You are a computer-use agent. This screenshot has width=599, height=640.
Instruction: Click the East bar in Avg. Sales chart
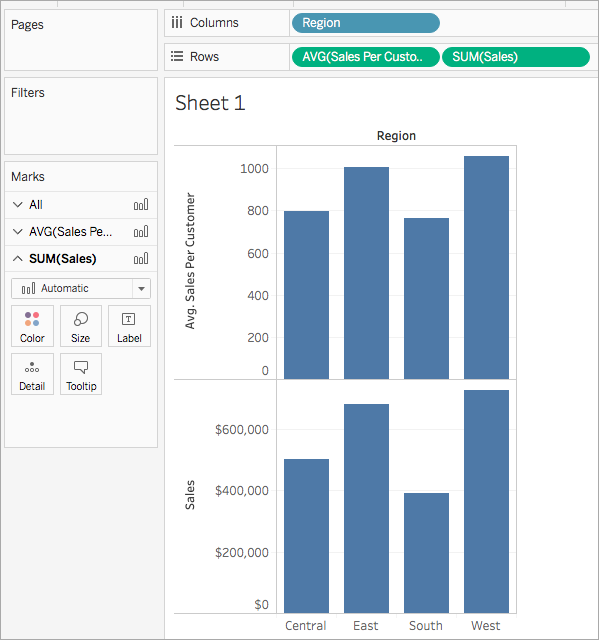[x=366, y=273]
